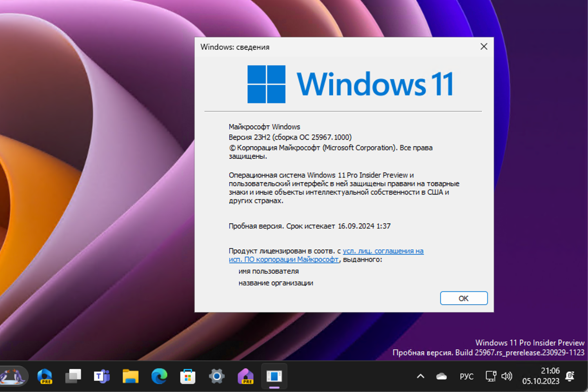Open OneDrive cloud status
This screenshot has height=392, width=588.
(x=441, y=376)
